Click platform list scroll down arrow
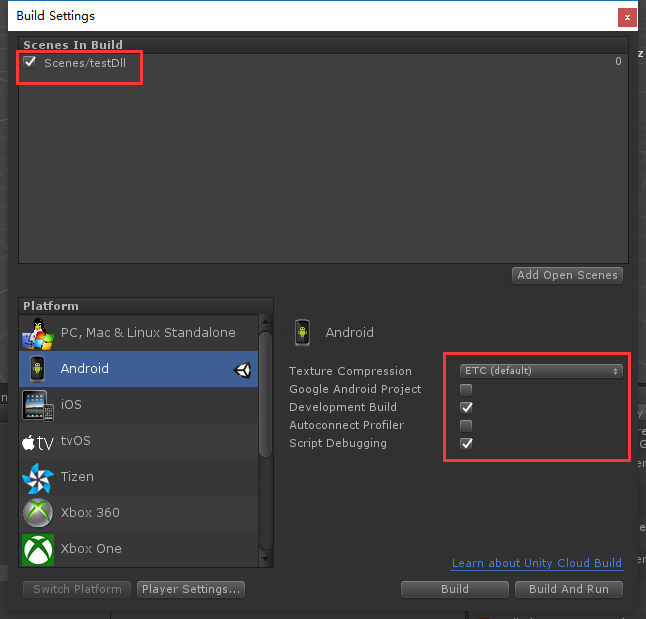 click(266, 560)
